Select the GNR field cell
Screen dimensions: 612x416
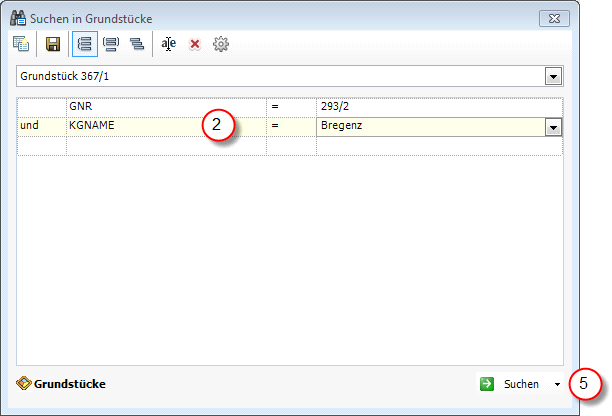[165, 106]
